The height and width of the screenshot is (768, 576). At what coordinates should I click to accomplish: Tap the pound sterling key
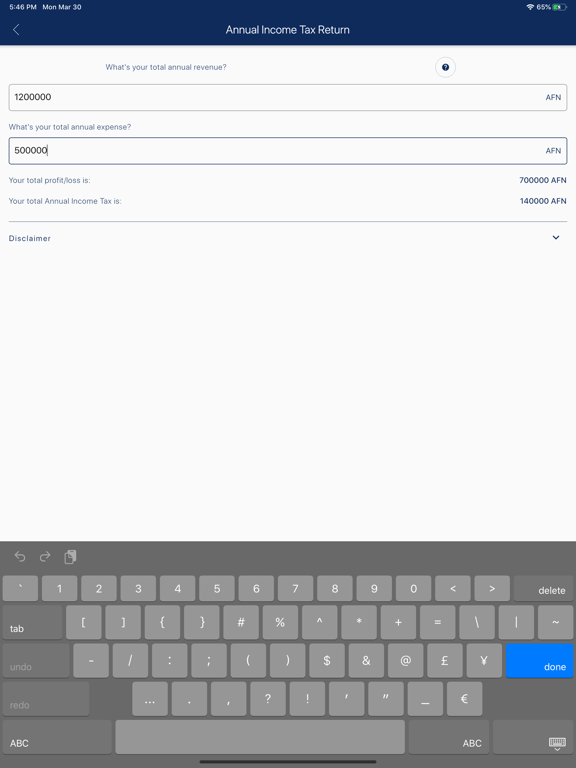tap(445, 661)
